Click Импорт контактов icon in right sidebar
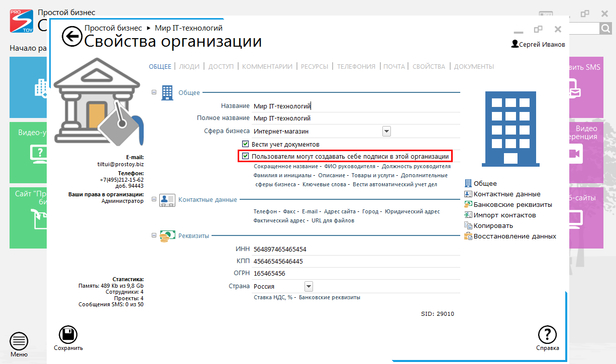This screenshot has width=616, height=364. pos(468,215)
